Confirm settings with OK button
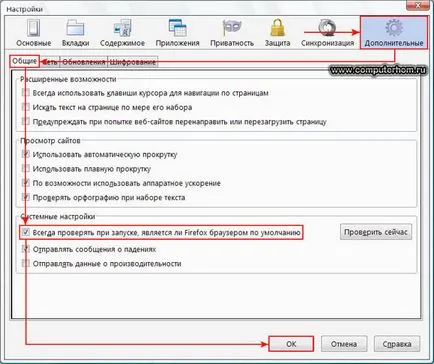The height and width of the screenshot is (364, 434). [291, 344]
